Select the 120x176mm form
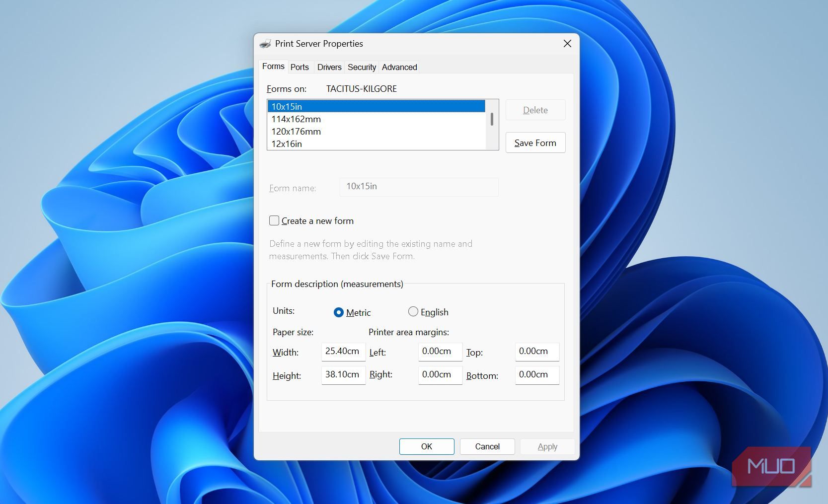This screenshot has width=828, height=504. 376,132
